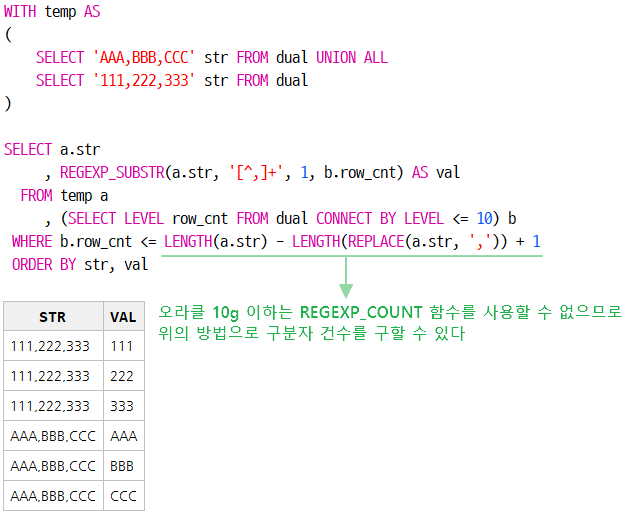Image resolution: width=630 pixels, height=514 pixels.
Task: Click the CONNECT BY keywords
Action: 356,219
